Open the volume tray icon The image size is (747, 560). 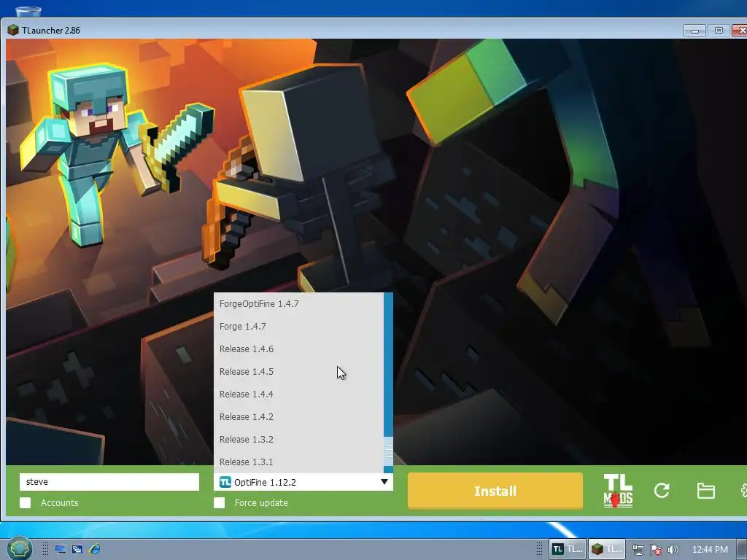[673, 550]
